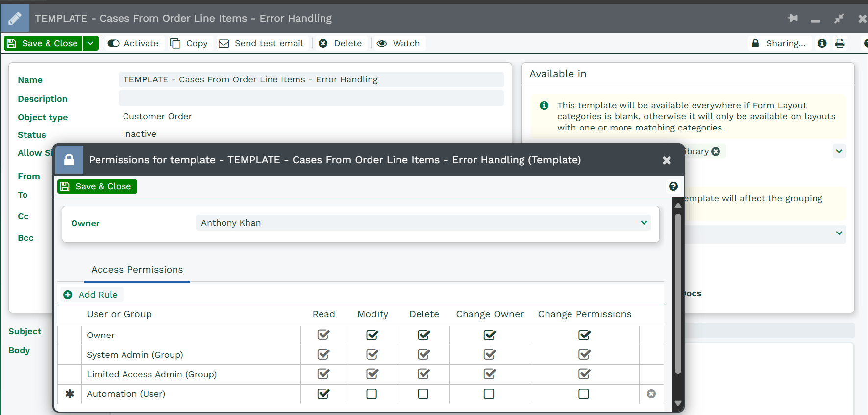Check Change Permissions for Automation user
Image resolution: width=868 pixels, height=415 pixels.
point(584,394)
